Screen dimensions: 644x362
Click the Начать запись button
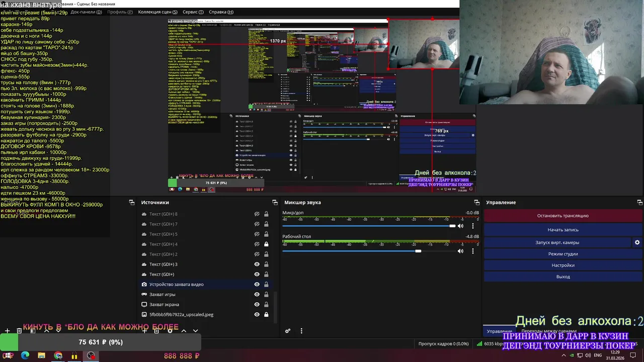[x=562, y=230]
